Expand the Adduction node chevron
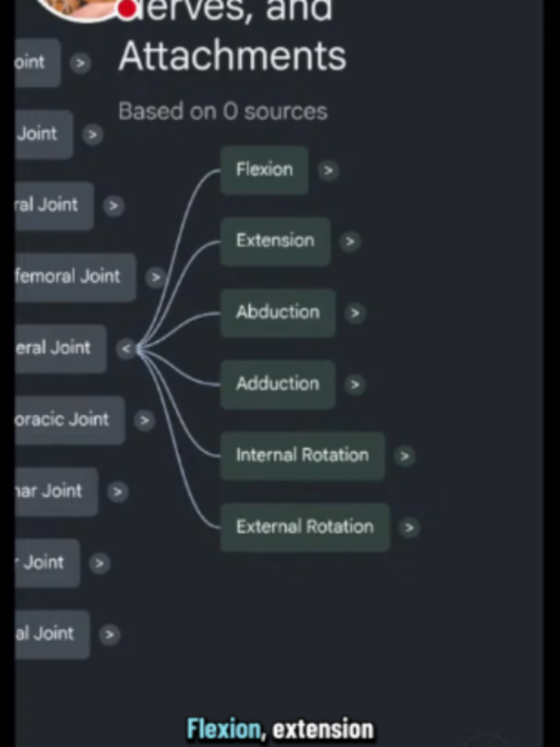Image resolution: width=560 pixels, height=747 pixels. [x=355, y=384]
